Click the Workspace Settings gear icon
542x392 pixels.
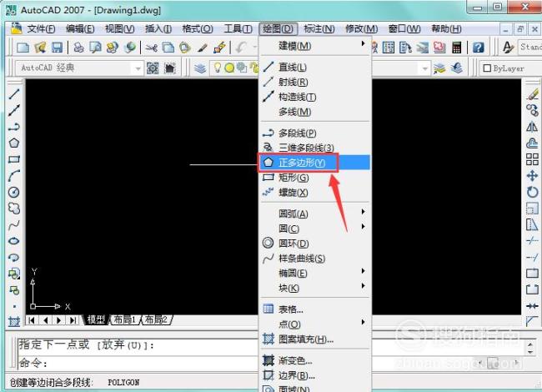click(x=153, y=68)
